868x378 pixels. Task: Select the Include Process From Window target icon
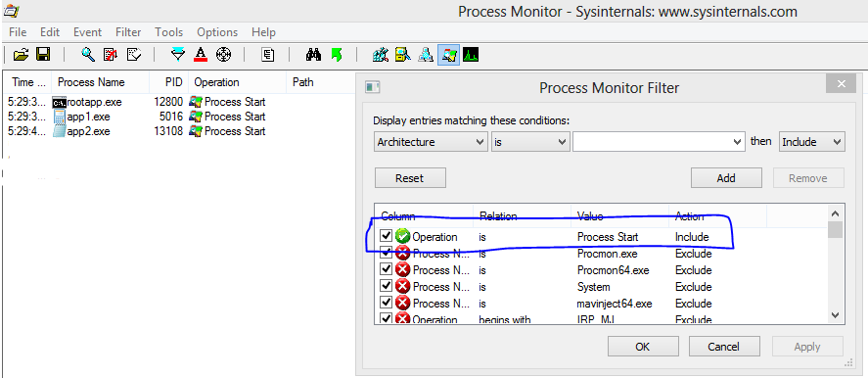tap(223, 54)
